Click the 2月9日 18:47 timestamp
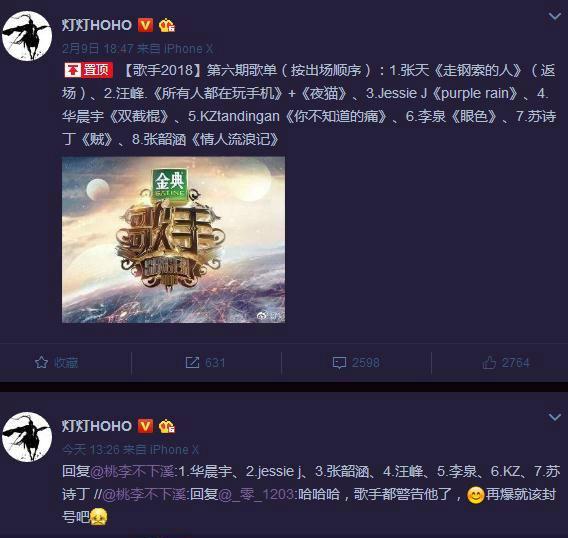Image resolution: width=568 pixels, height=538 pixels. pyautogui.click(x=98, y=49)
